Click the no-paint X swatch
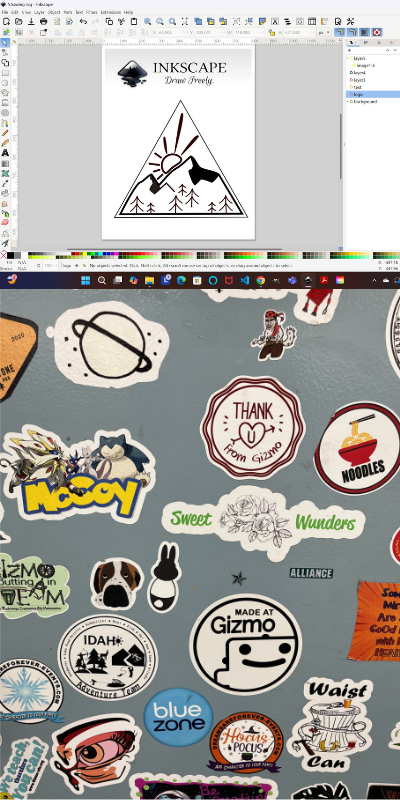 pos(4,255)
